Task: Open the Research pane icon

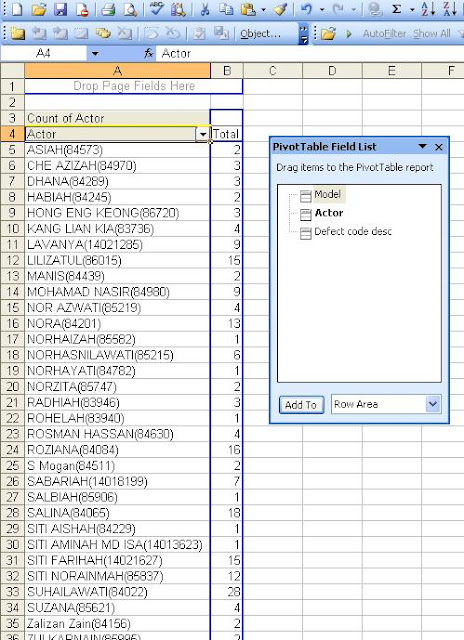Action: (x=178, y=9)
